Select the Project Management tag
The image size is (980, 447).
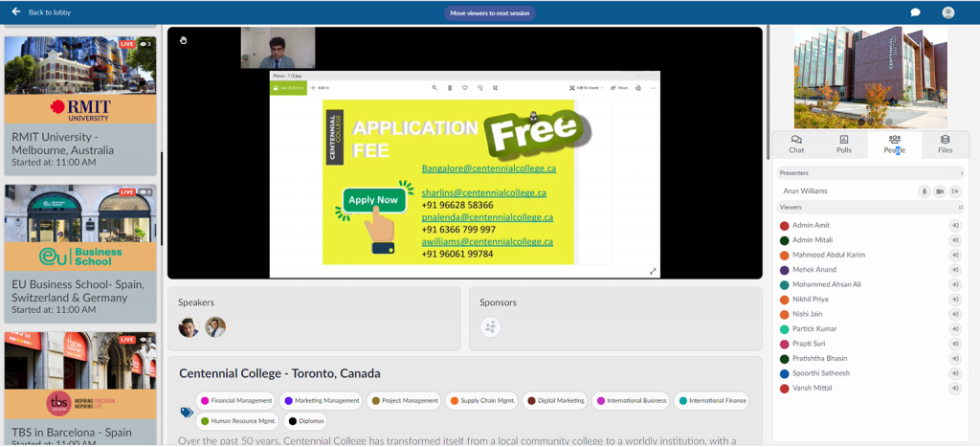point(403,401)
